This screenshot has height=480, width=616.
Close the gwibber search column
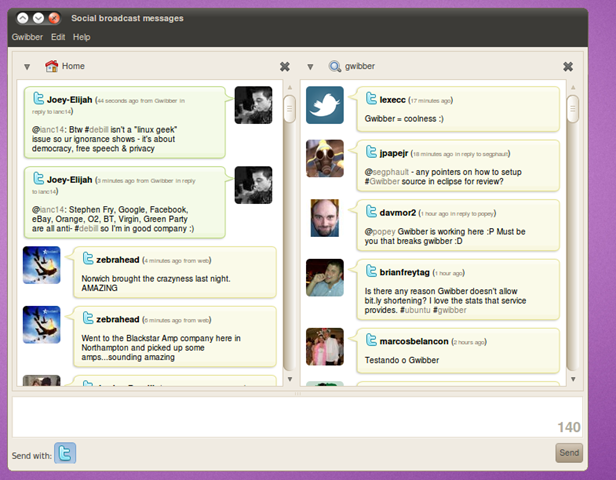(568, 67)
